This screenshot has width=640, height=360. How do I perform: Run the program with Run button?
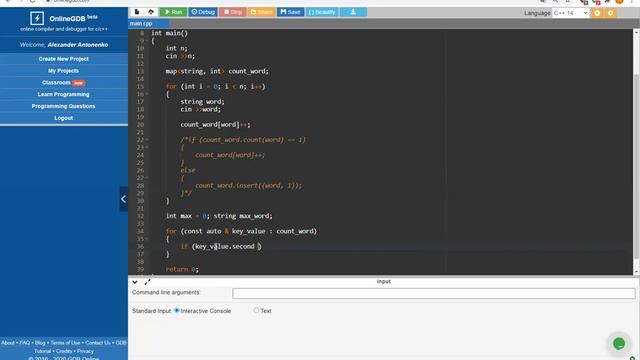click(173, 12)
